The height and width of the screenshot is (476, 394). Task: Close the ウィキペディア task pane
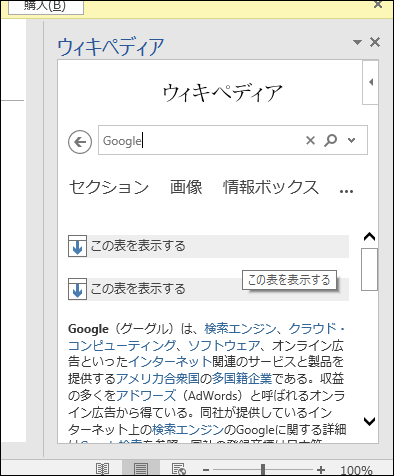click(x=375, y=42)
